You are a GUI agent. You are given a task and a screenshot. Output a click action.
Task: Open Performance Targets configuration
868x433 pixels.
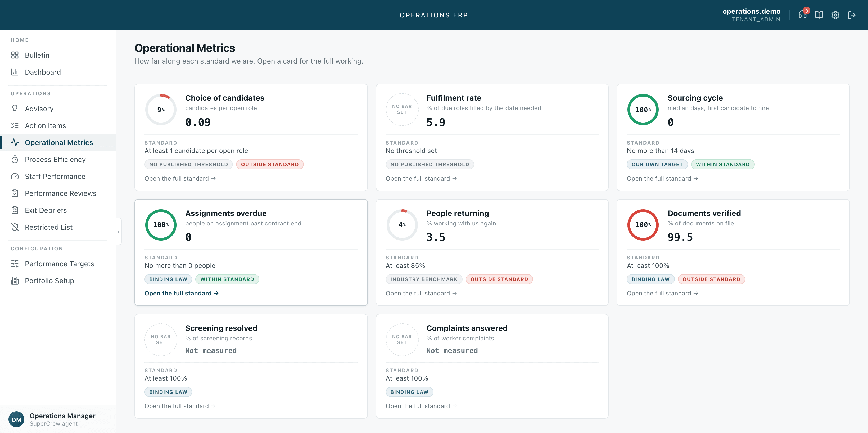tap(58, 264)
